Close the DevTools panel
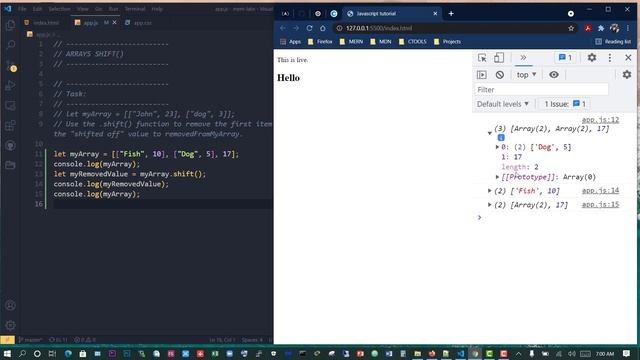The width and height of the screenshot is (640, 360). [x=628, y=58]
